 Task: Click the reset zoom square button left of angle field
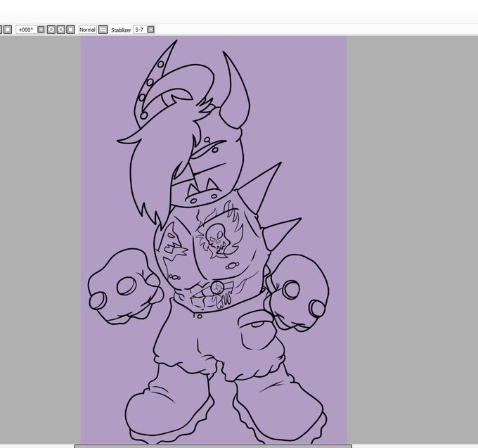pos(8,30)
